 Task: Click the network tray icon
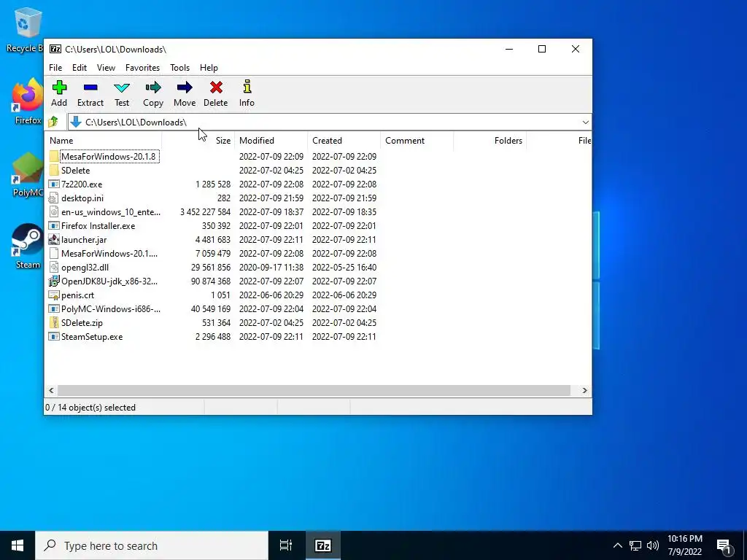point(635,545)
